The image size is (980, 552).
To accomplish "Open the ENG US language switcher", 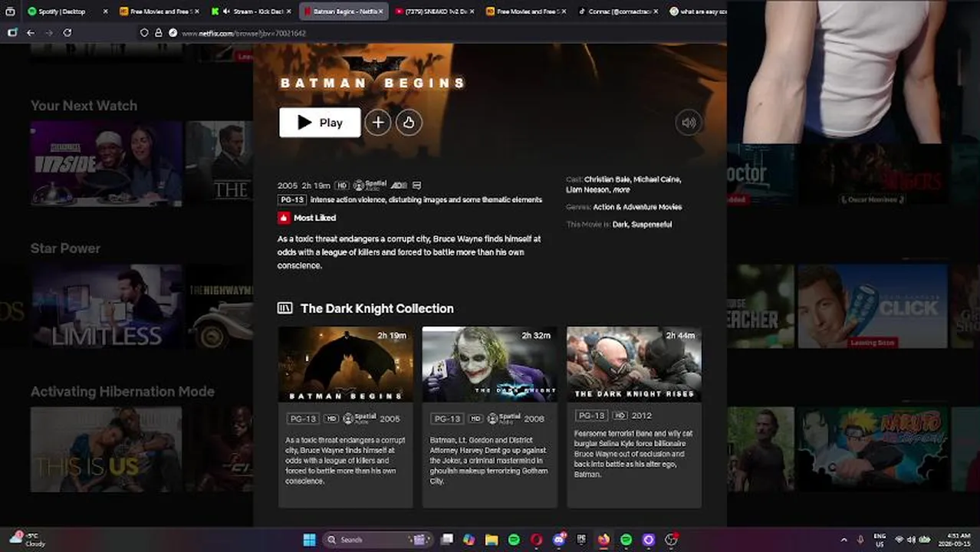I will pos(880,540).
